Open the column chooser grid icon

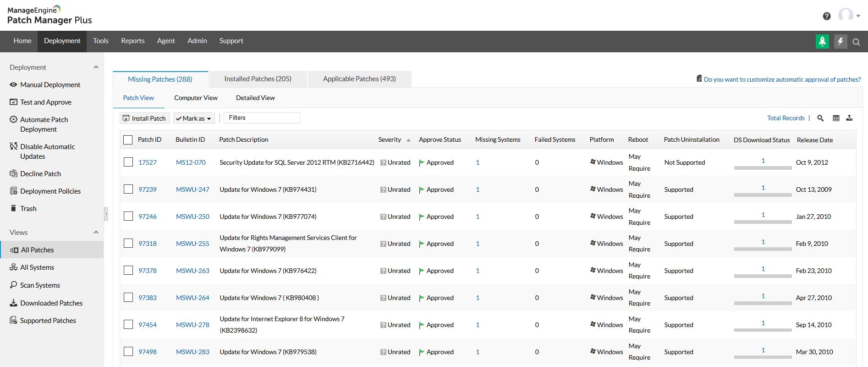point(836,118)
